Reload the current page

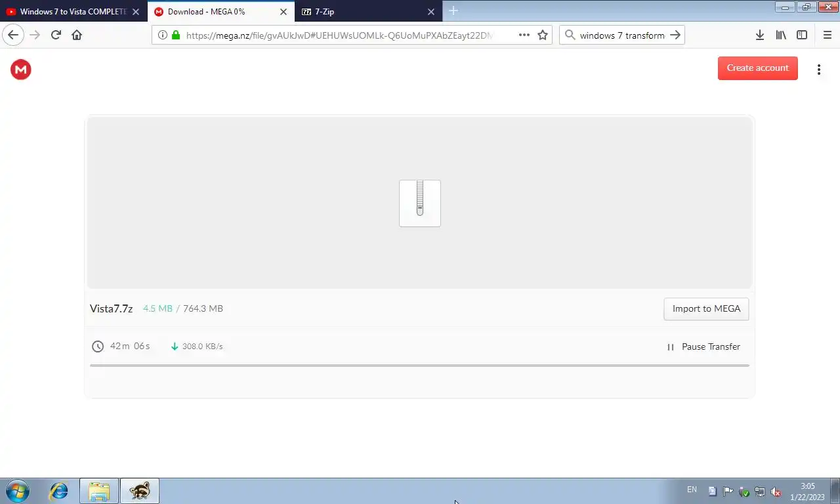coord(56,35)
